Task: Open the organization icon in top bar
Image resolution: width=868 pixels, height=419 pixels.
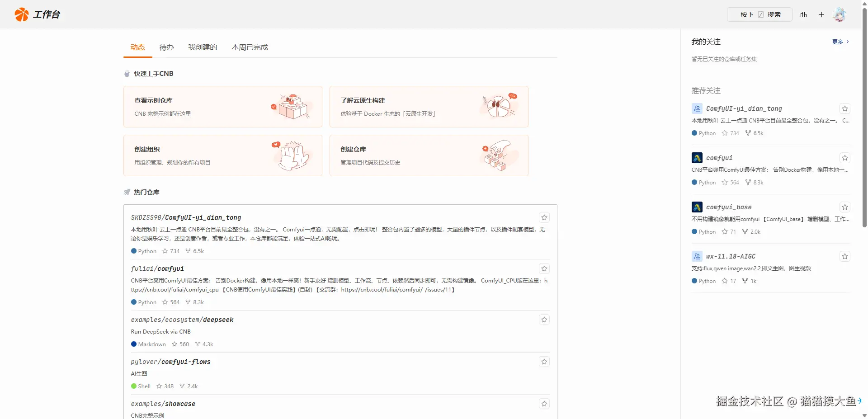Action: coord(803,14)
